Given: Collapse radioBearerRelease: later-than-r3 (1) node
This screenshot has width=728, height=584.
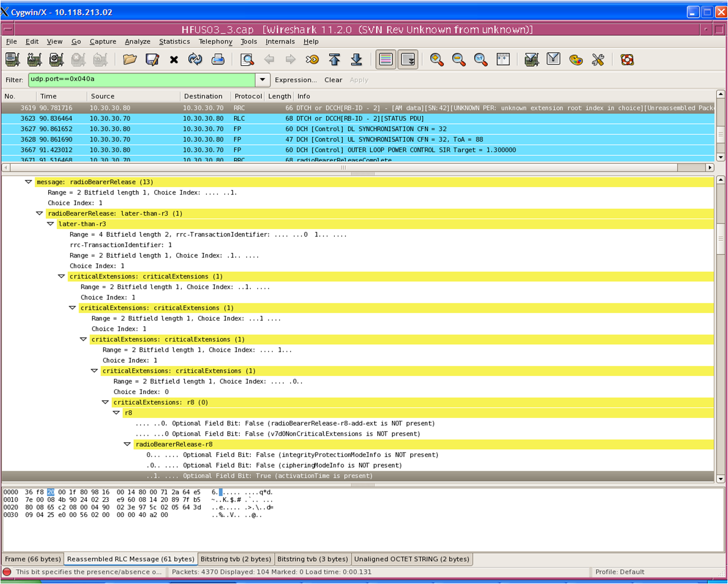Looking at the screenshot, I should (x=39, y=213).
